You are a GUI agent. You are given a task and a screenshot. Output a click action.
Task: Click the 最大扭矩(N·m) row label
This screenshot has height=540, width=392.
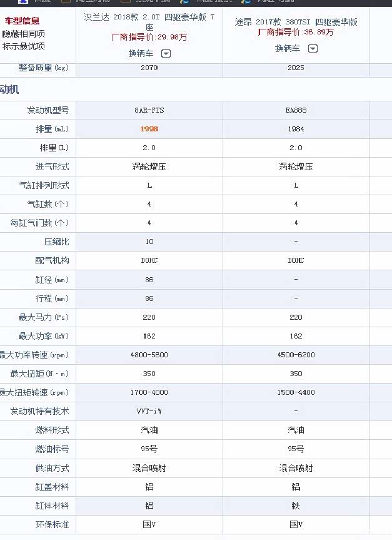click(39, 374)
